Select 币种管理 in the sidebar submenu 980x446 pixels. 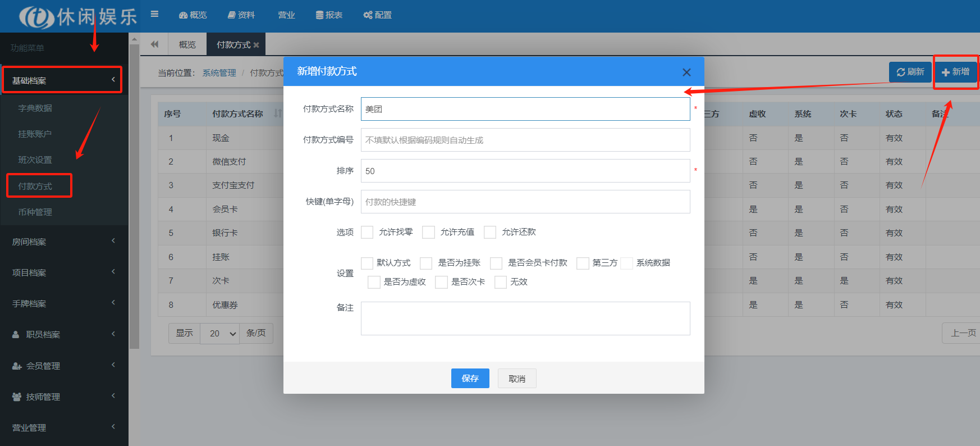[35, 212]
